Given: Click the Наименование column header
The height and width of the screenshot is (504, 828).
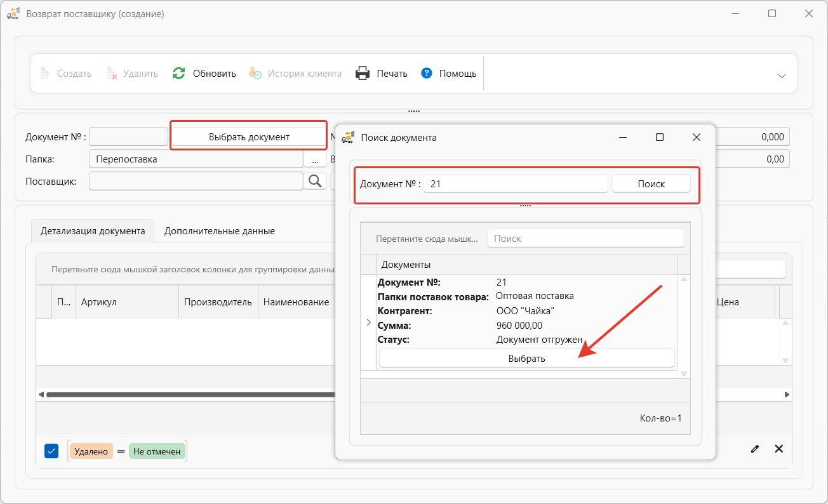Looking at the screenshot, I should (x=296, y=302).
